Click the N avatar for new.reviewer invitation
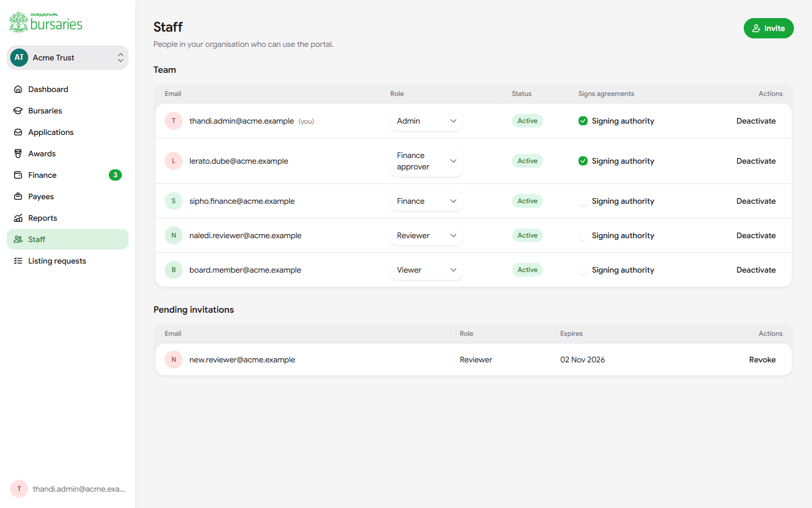 (174, 360)
